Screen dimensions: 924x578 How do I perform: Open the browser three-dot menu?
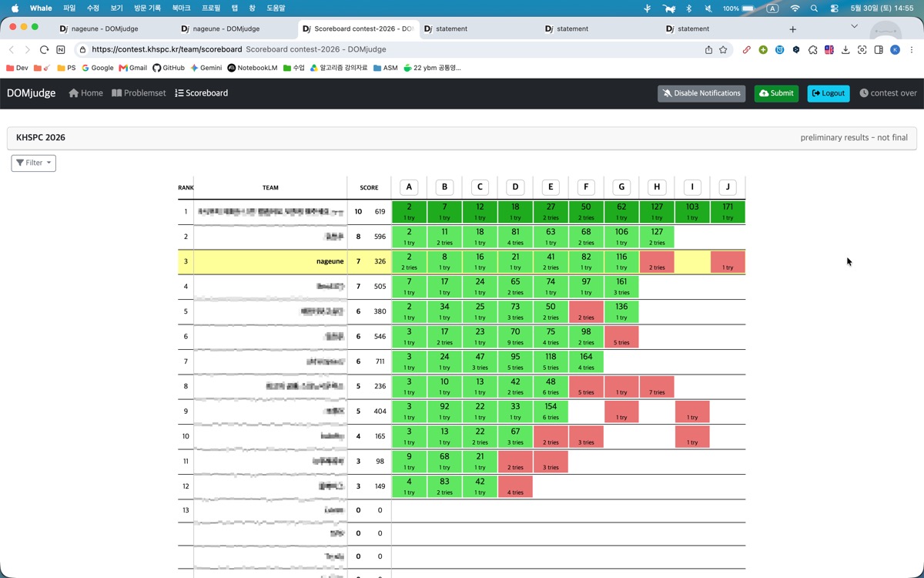point(911,49)
